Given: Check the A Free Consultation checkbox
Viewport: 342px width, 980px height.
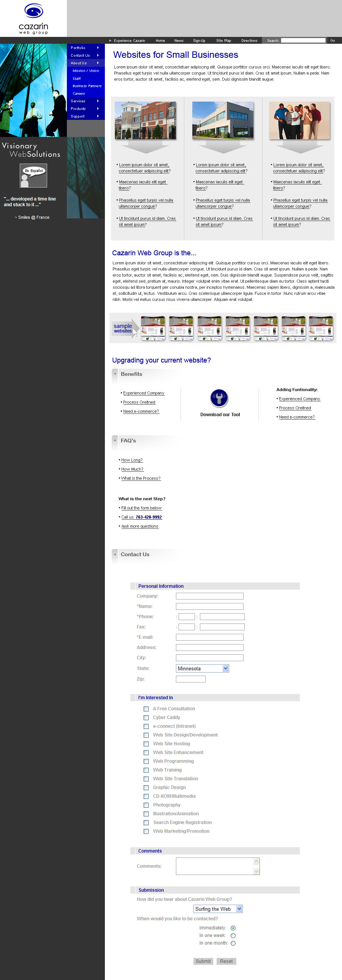Looking at the screenshot, I should click(146, 709).
